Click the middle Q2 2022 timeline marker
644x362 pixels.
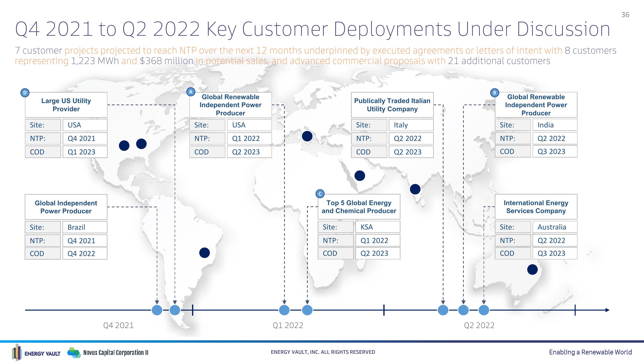463,310
